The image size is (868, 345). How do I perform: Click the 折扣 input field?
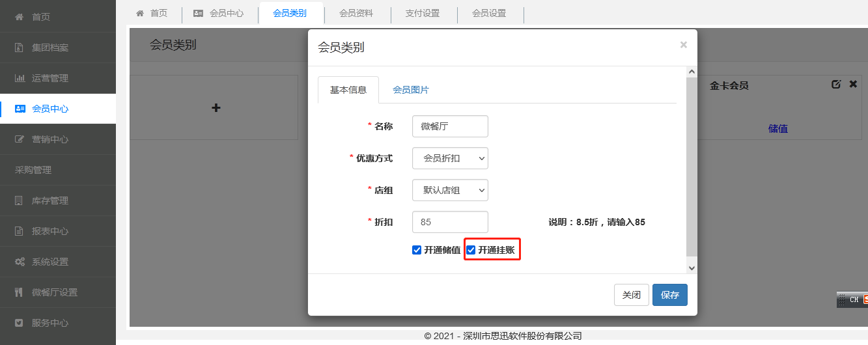click(x=450, y=222)
